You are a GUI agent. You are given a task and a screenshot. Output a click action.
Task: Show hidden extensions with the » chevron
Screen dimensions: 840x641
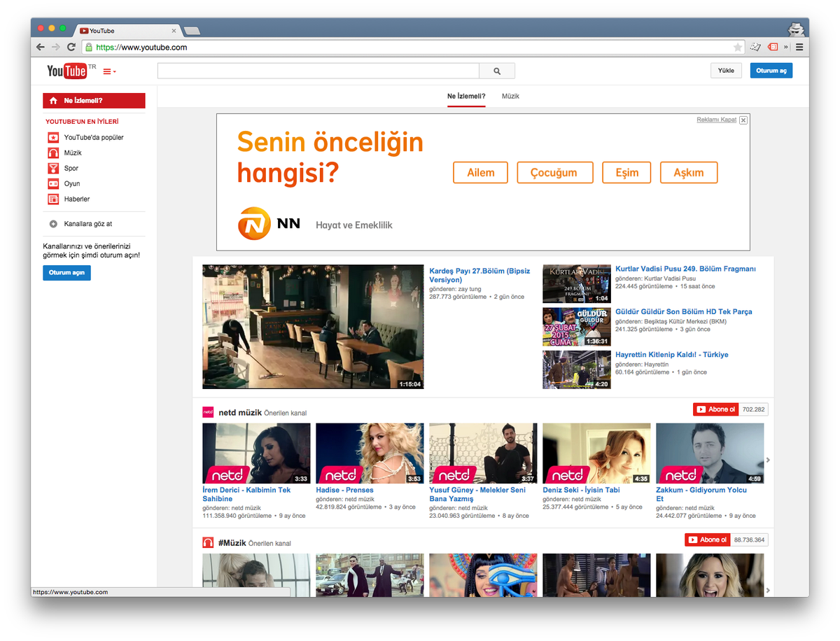786,47
